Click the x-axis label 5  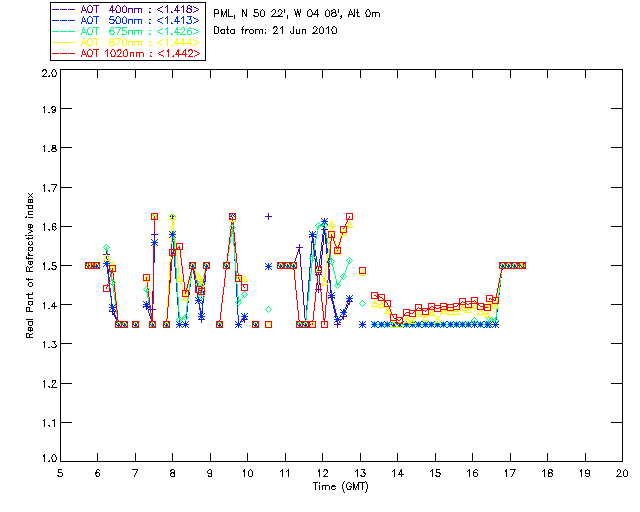tap(60, 473)
